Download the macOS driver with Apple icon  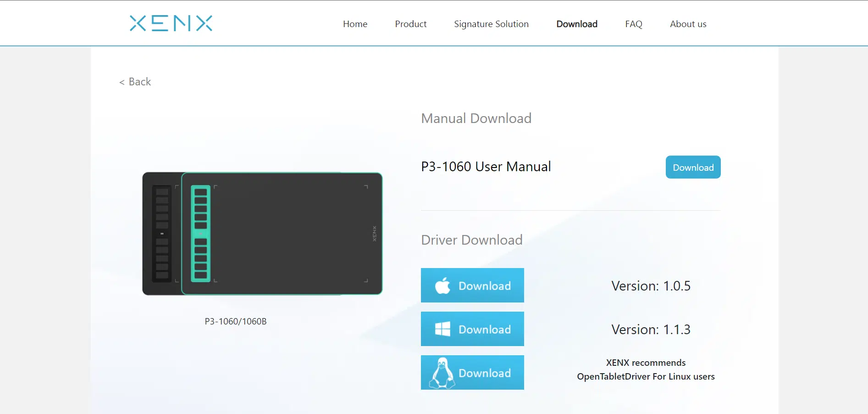pyautogui.click(x=472, y=285)
